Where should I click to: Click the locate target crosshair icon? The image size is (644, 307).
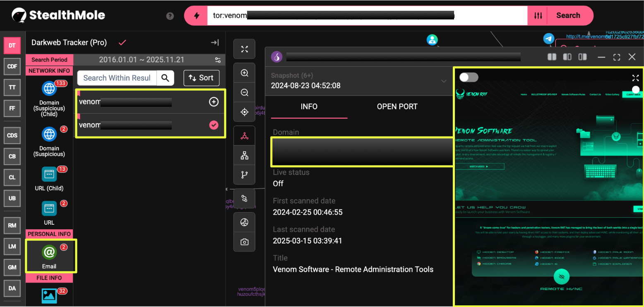245,112
